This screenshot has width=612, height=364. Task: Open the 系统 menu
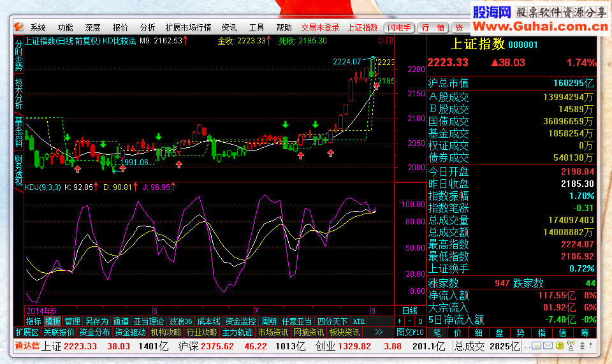pos(38,27)
